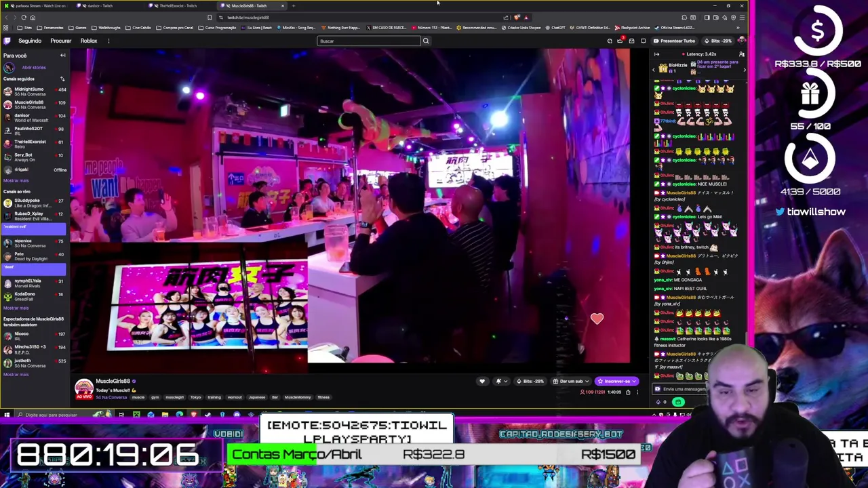The width and height of the screenshot is (868, 488).
Task: Open the browser wallet icon
Action: 716,18
